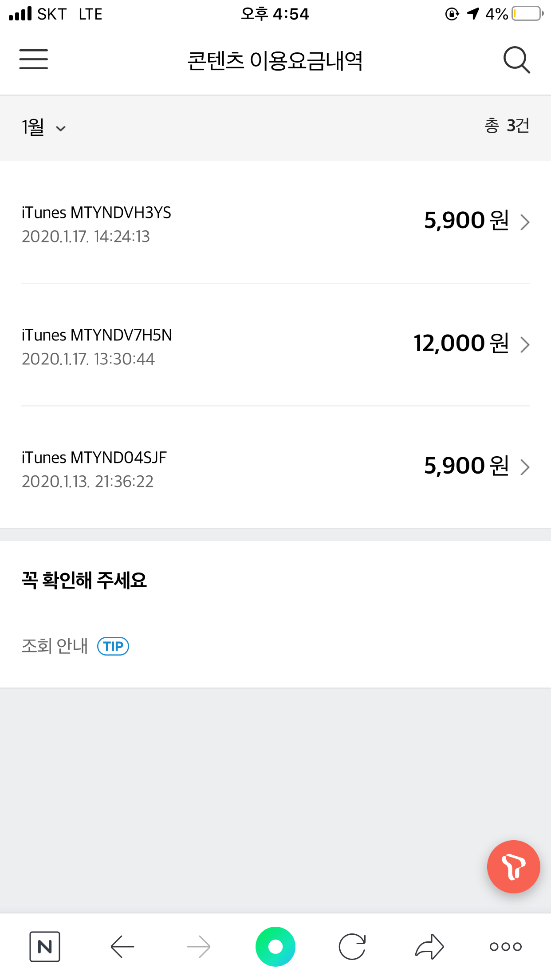Image resolution: width=551 pixels, height=980 pixels.
Task: Go to Naver home via N icon
Action: (x=45, y=946)
